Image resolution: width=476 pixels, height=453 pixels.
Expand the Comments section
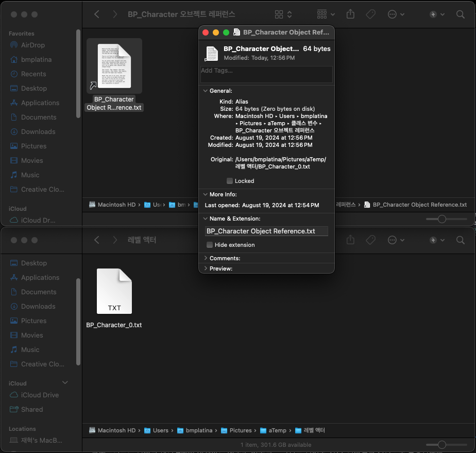click(206, 258)
